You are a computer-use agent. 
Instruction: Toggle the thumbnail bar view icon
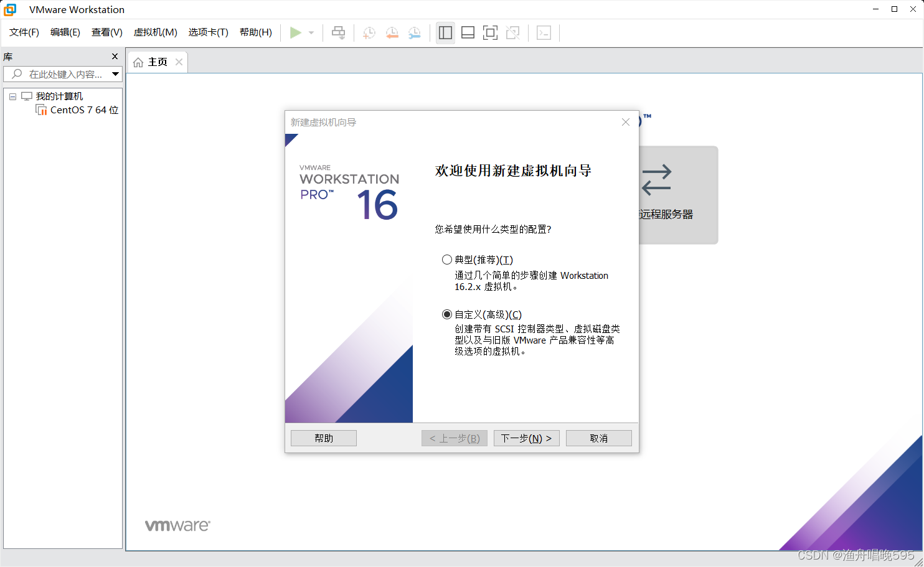[x=468, y=33]
